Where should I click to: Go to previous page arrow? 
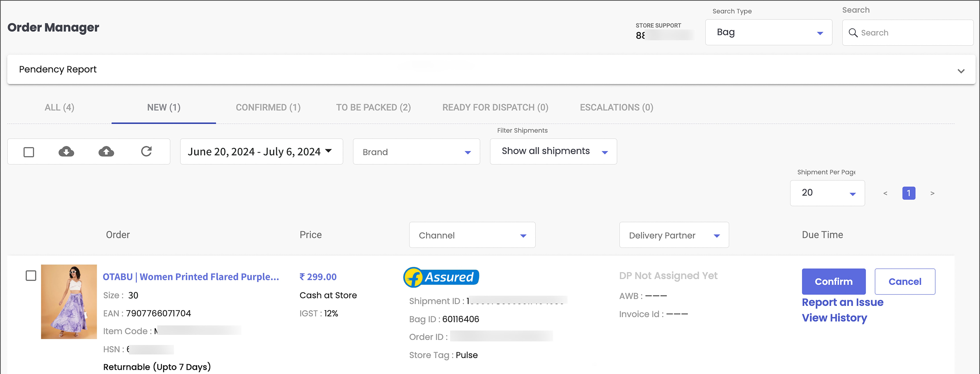(885, 193)
